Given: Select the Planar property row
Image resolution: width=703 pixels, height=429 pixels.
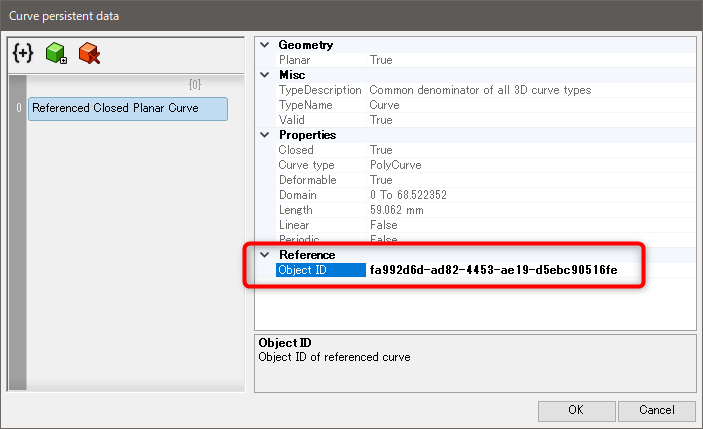Looking at the screenshot, I should [296, 60].
